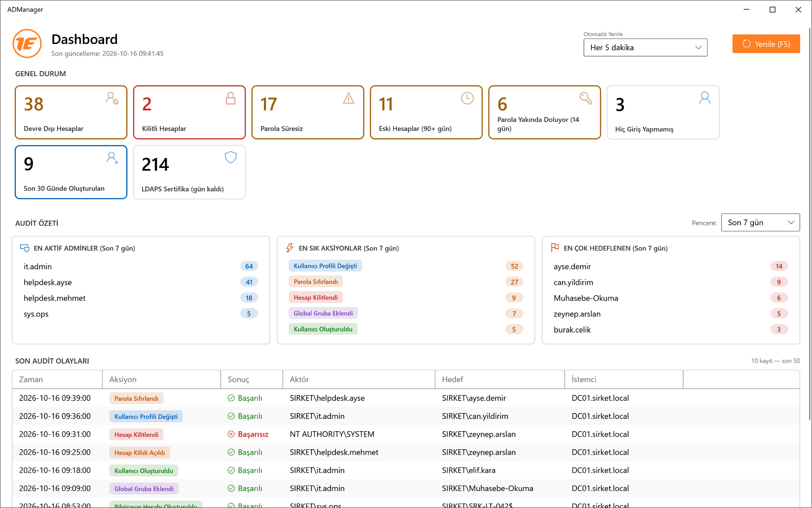Open the Devre Dışı Hesaplar card with 38

[71, 112]
